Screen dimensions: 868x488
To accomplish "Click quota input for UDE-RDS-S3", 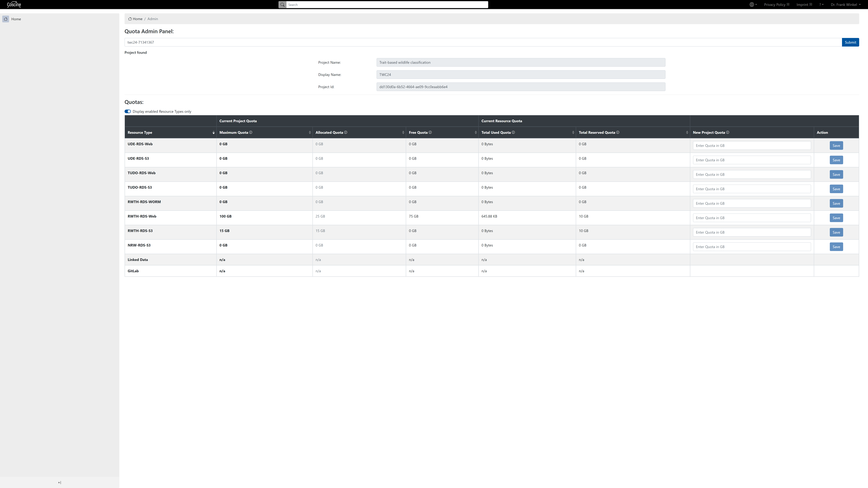I will (x=752, y=160).
